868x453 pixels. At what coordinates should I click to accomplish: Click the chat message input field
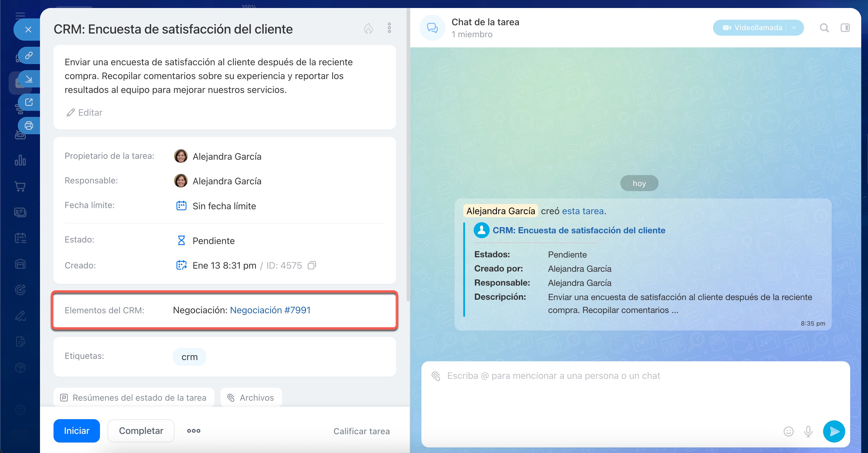pos(607,394)
